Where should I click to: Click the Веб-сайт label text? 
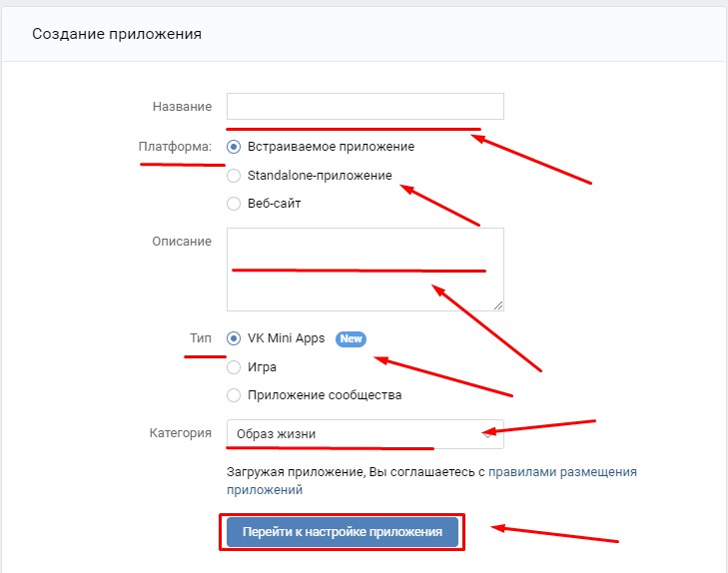coord(274,204)
